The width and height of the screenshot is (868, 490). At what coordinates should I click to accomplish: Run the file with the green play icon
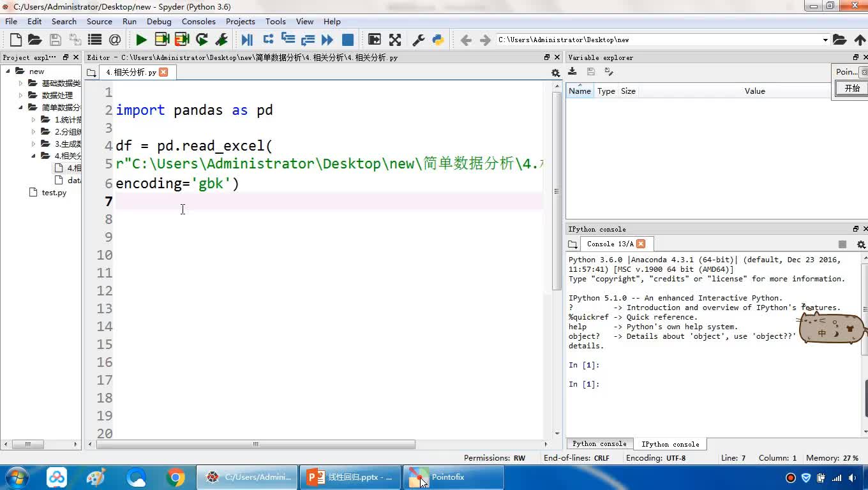click(141, 40)
